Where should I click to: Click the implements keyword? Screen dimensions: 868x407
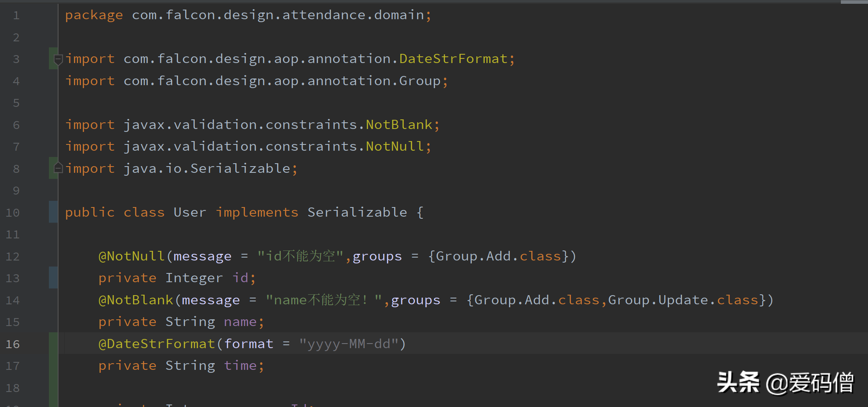[x=257, y=212]
